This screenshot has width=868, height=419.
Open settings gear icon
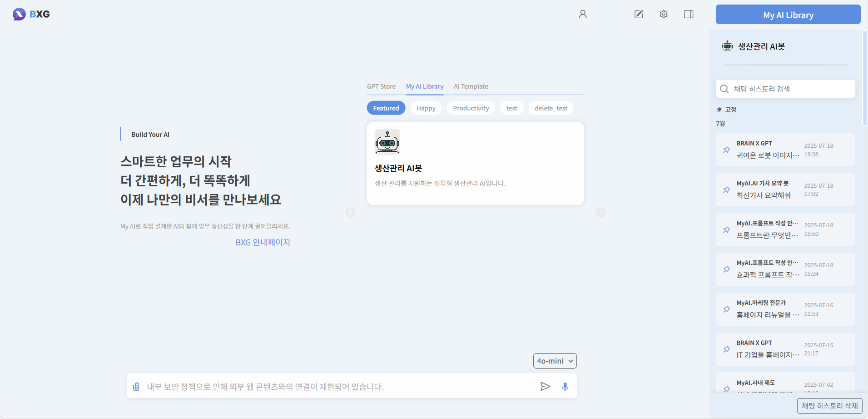point(664,14)
